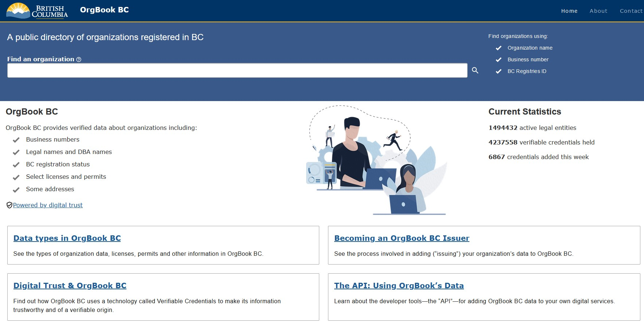
Task: Click the checkmark beside Some addresses
Action: point(16,190)
